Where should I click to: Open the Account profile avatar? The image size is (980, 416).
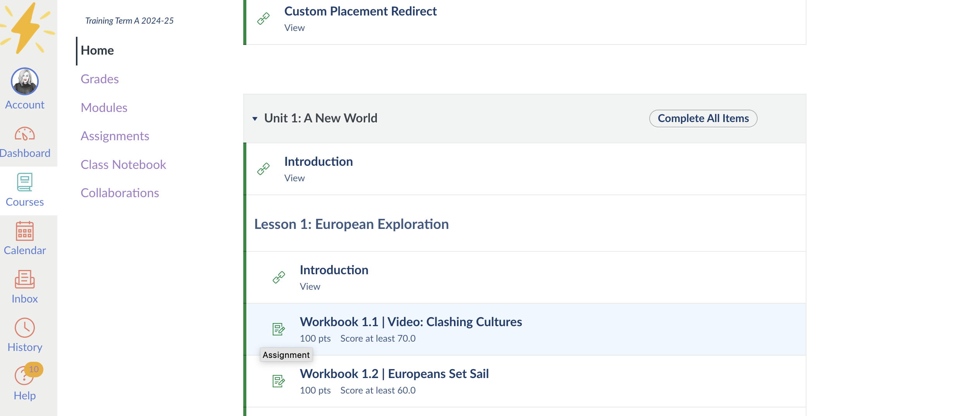pos(25,81)
